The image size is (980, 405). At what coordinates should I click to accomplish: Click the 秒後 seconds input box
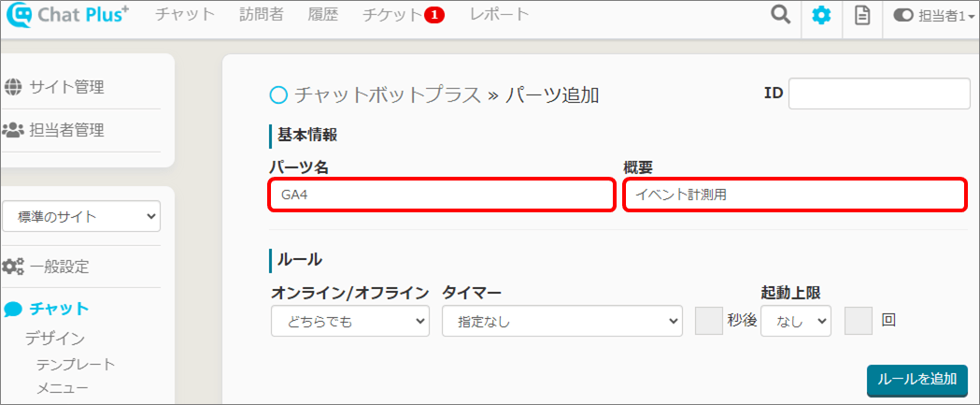[x=709, y=321]
